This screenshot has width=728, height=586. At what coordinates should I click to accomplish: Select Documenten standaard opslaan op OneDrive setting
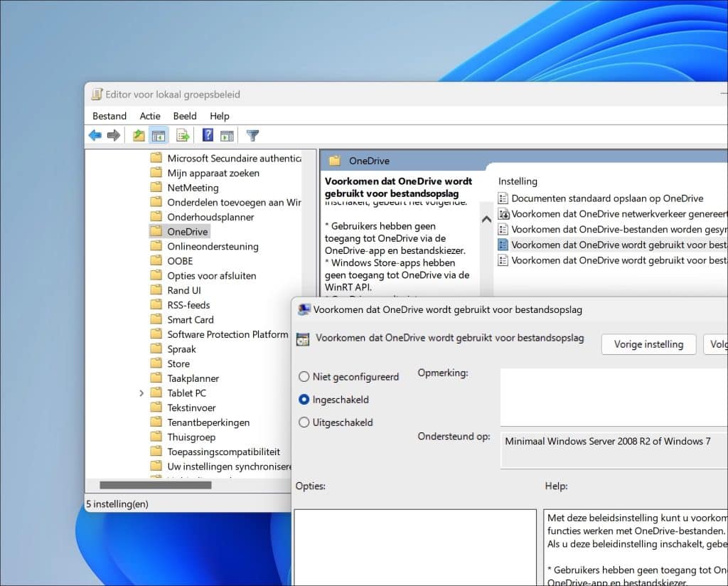coord(607,198)
